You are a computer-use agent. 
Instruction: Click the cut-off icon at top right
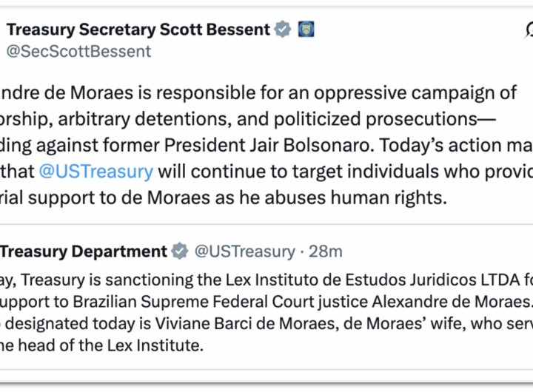[529, 30]
